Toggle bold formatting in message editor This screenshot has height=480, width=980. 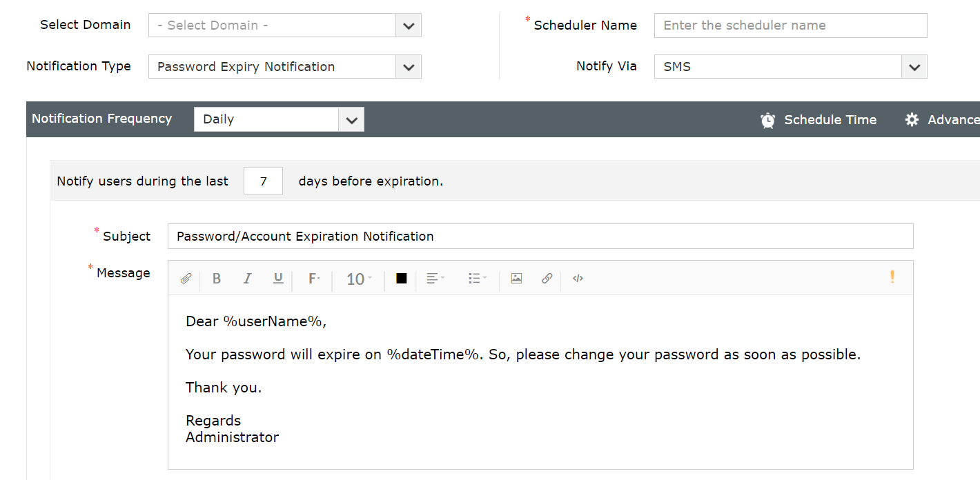[217, 279]
